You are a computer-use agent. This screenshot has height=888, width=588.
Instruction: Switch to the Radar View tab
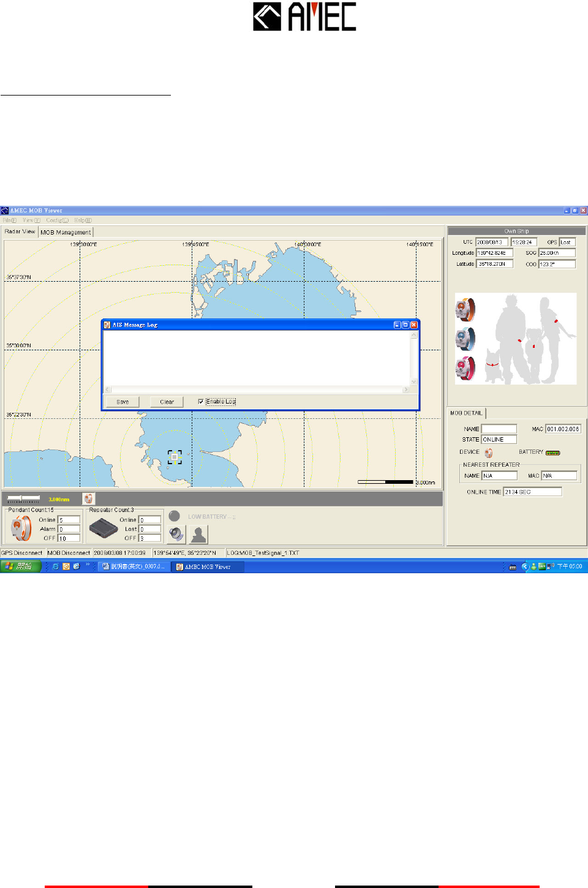tap(20, 231)
